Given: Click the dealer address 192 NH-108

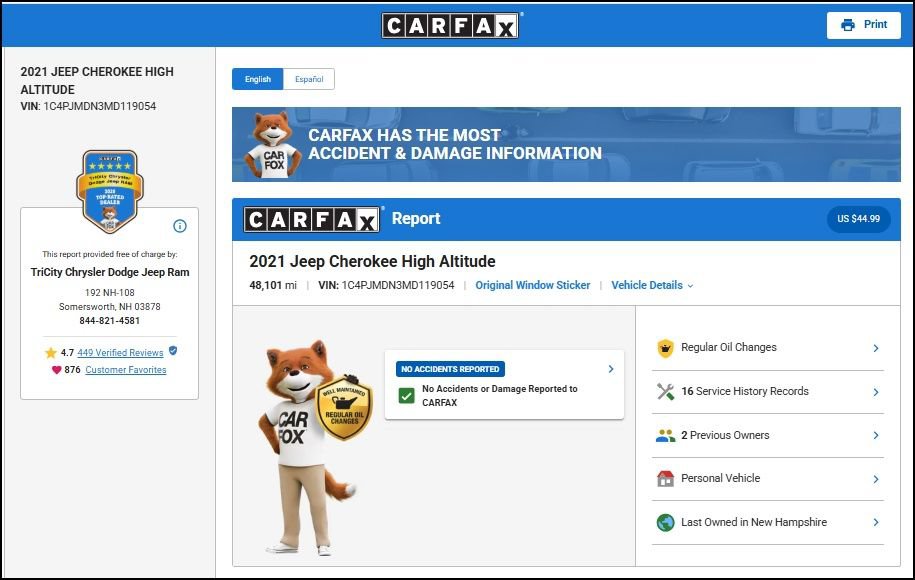Looking at the screenshot, I should click(x=110, y=292).
